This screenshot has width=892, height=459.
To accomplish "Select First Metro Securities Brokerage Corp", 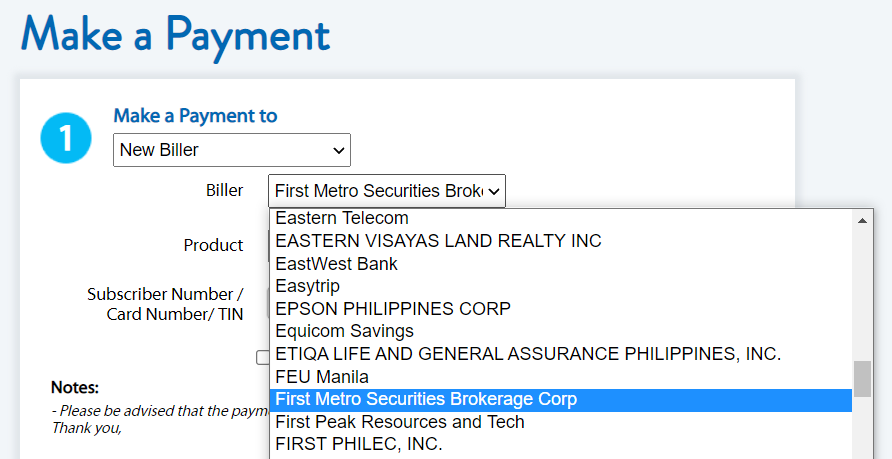I will [426, 399].
